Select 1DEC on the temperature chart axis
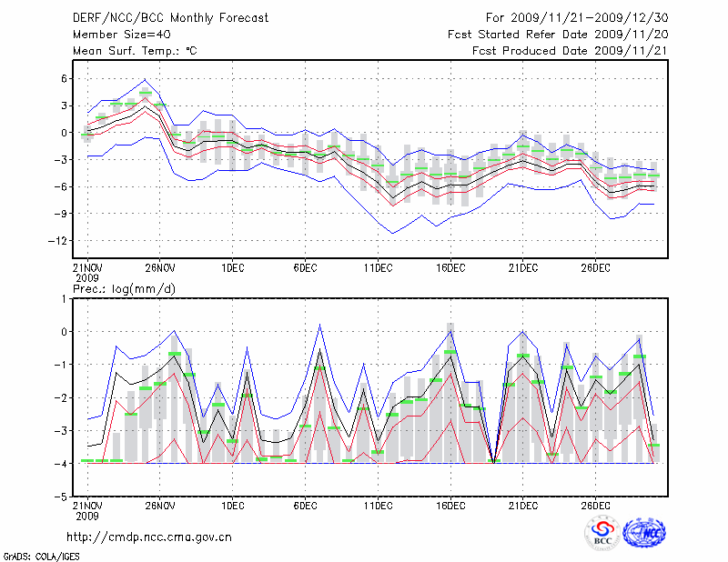 [x=232, y=267]
